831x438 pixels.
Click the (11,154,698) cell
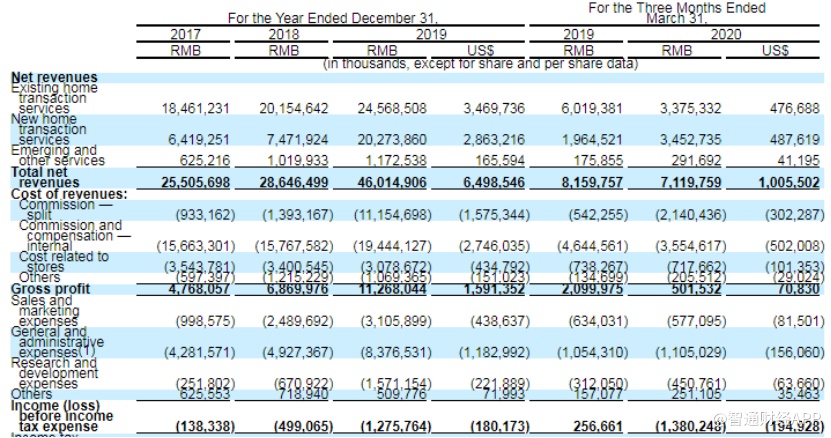click(x=393, y=215)
